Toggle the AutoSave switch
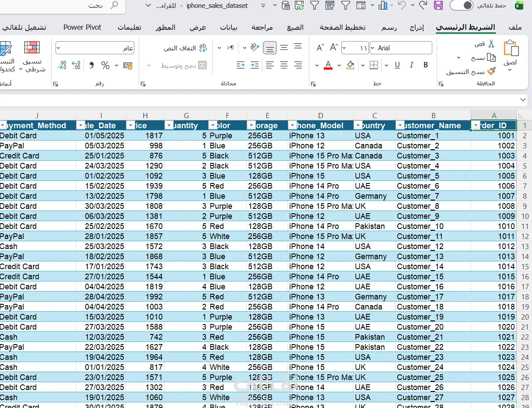The image size is (532, 408). coord(462,5)
